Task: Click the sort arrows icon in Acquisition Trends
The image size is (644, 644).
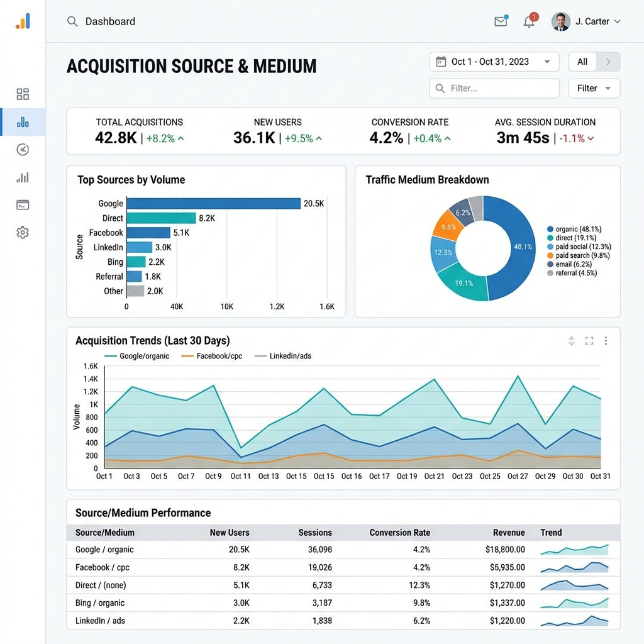Action: 571,340
